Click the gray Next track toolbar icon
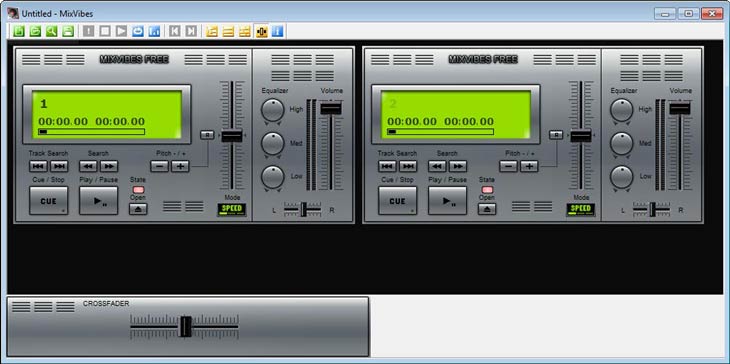730x364 pixels. (191, 31)
